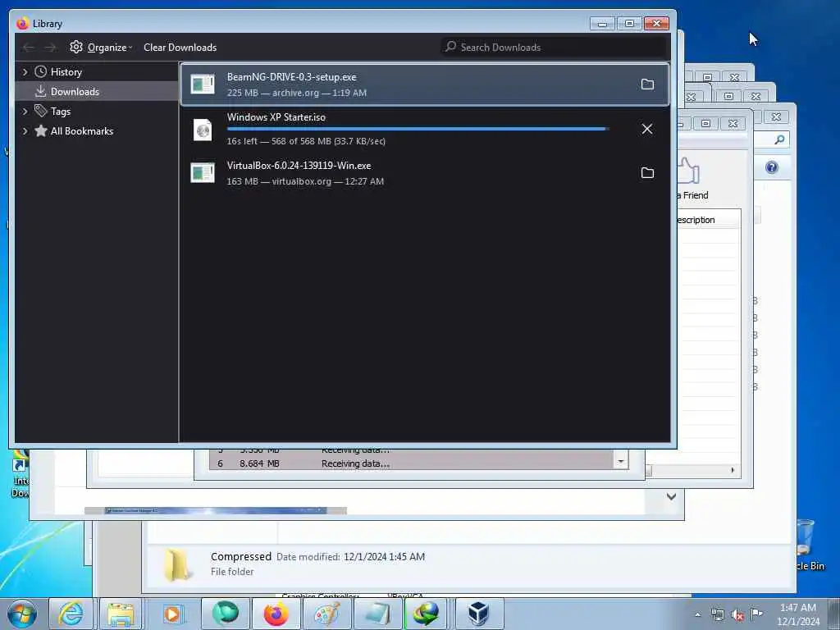Switch to VirtualBox on the taskbar
The width and height of the screenshot is (840, 630).
(x=478, y=614)
